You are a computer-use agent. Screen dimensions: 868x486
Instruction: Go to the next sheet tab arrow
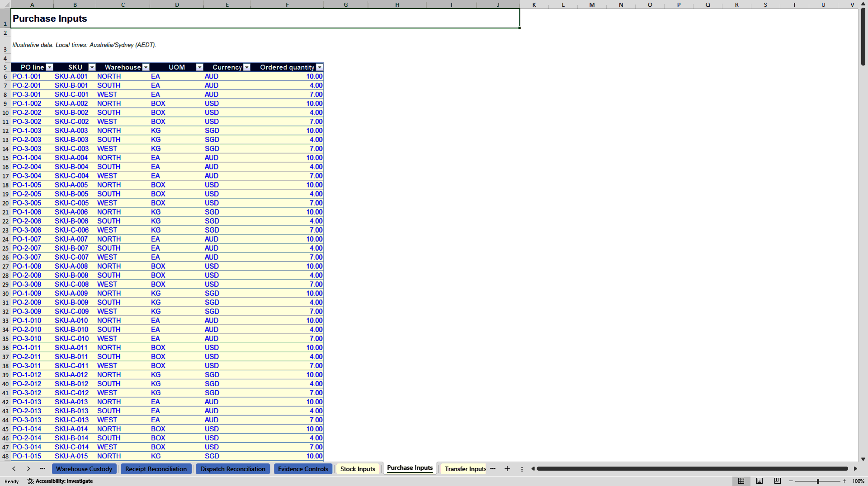[28, 469]
